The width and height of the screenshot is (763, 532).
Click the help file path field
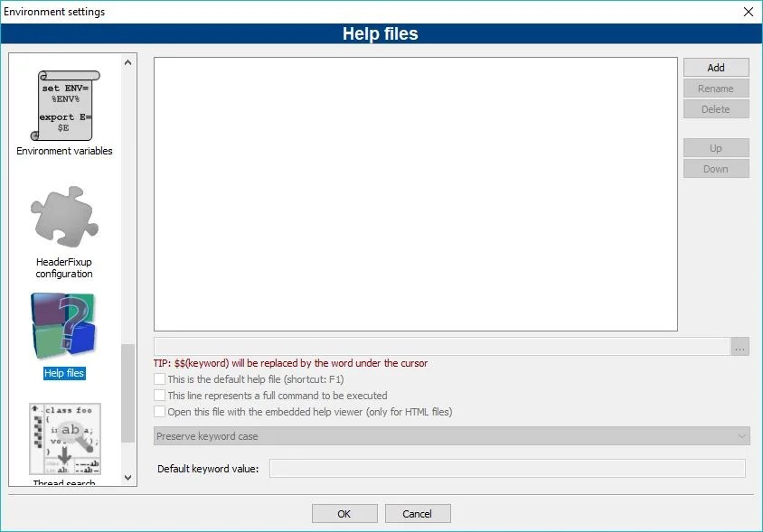pos(438,346)
